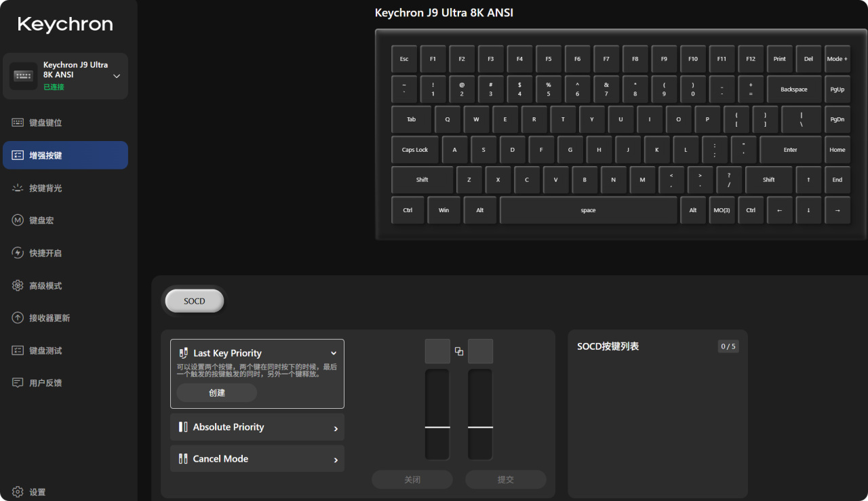
Task: Click the Q key
Action: (448, 119)
